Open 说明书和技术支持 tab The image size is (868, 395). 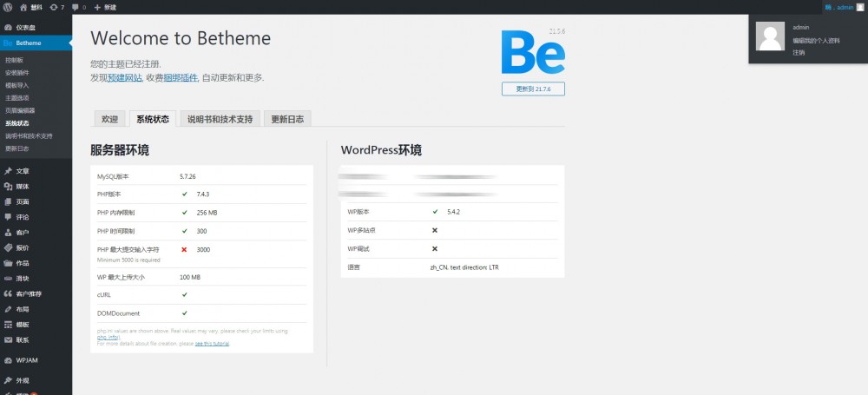(x=220, y=119)
